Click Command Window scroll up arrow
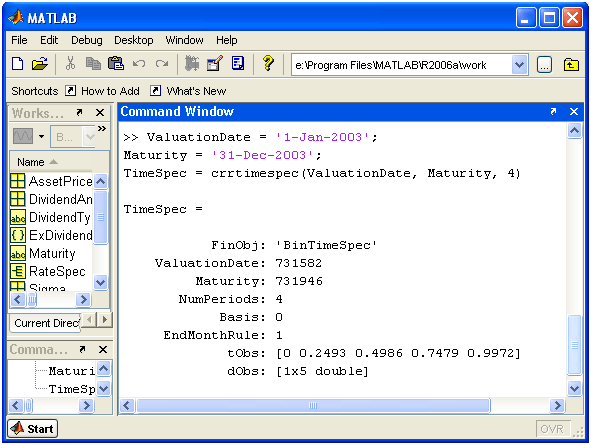This screenshot has height=445, width=591. coord(574,131)
